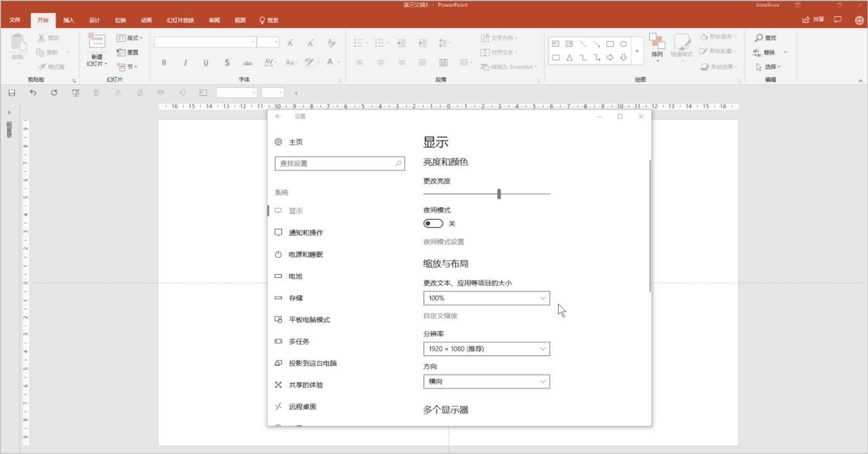868x454 pixels.
Task: Click the Share (共享) button at top right
Action: point(813,20)
